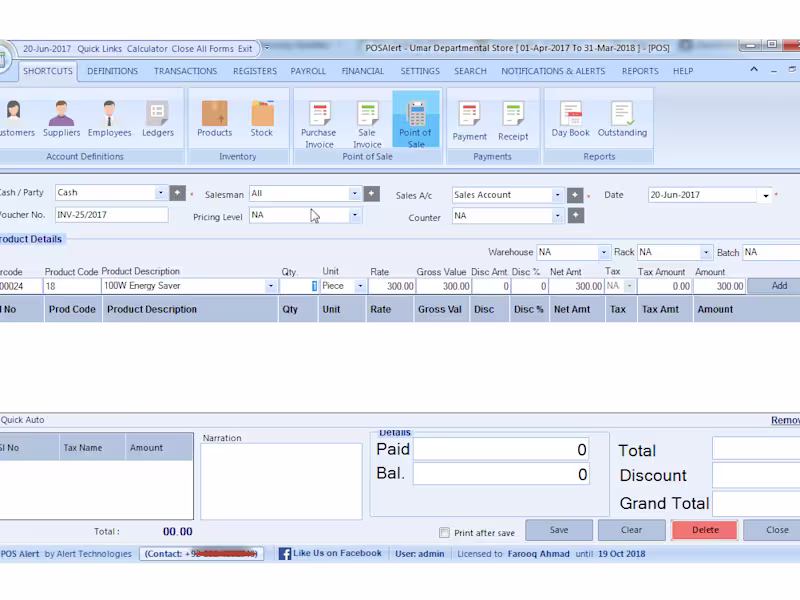The width and height of the screenshot is (800, 600).
Task: Open the Pricing Level dropdown
Action: coord(355,216)
